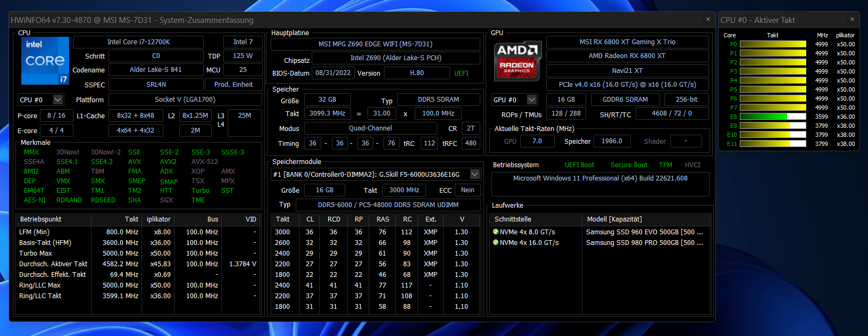
Task: Click the Durchsch. Aktiver Takt row label
Action: 53,264
